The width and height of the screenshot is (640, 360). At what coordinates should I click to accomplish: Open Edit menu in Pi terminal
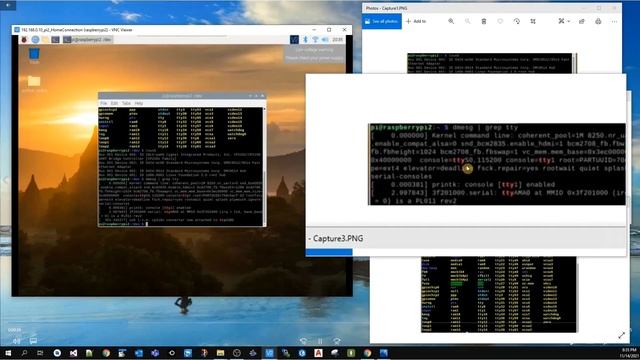tap(114, 103)
